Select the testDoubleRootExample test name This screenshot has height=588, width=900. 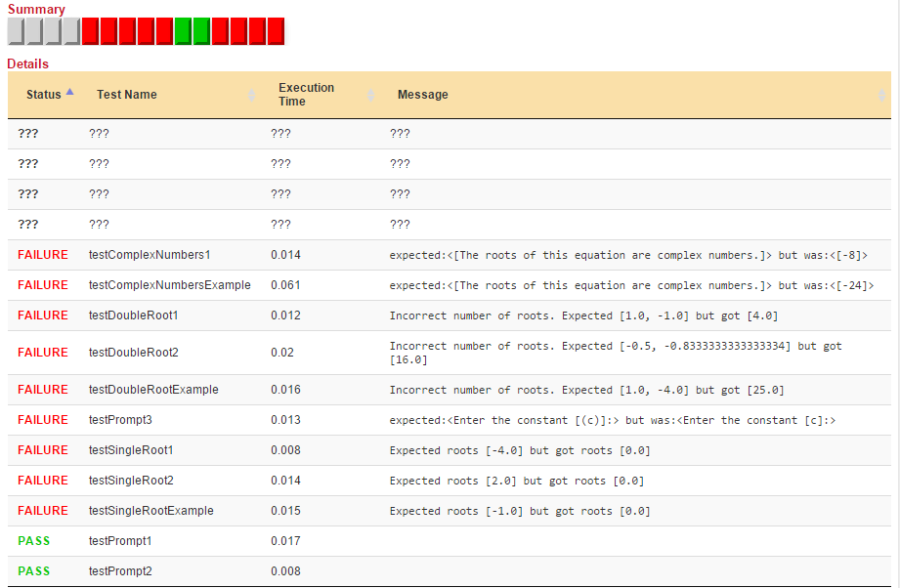[153, 390]
